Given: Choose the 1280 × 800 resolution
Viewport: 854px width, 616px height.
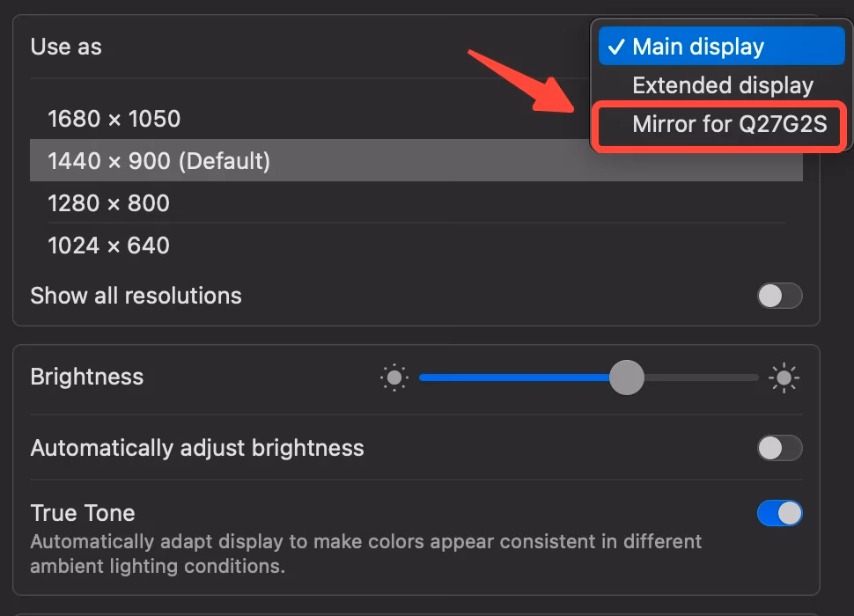Looking at the screenshot, I should (x=107, y=203).
